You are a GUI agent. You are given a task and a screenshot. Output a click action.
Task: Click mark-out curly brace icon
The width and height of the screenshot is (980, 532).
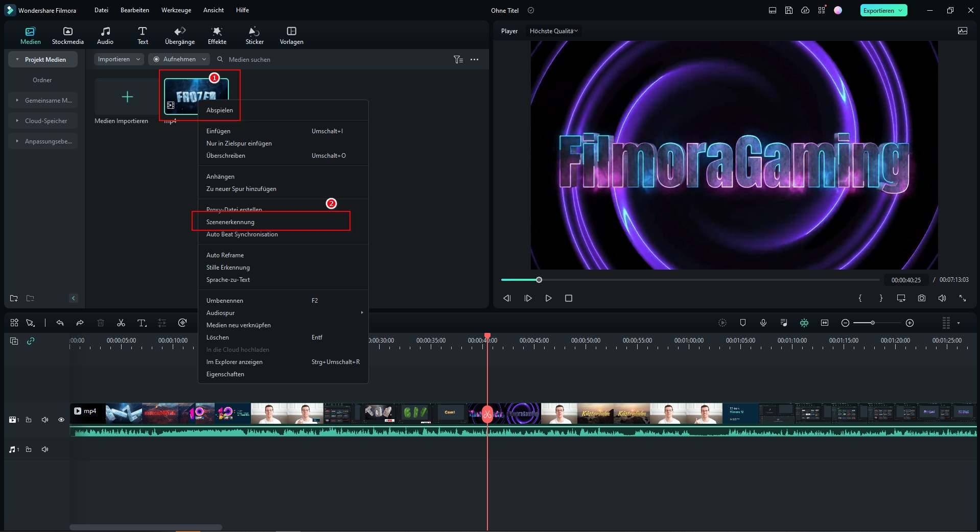881,298
